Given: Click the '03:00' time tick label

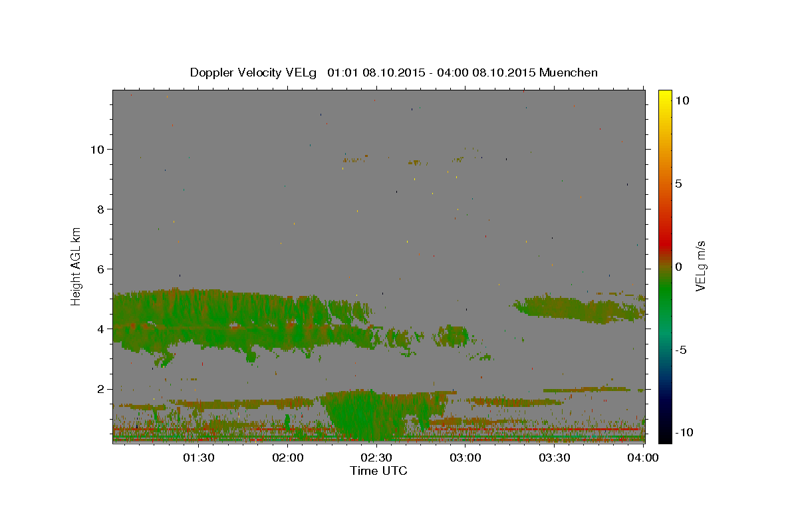Looking at the screenshot, I should (x=465, y=458).
